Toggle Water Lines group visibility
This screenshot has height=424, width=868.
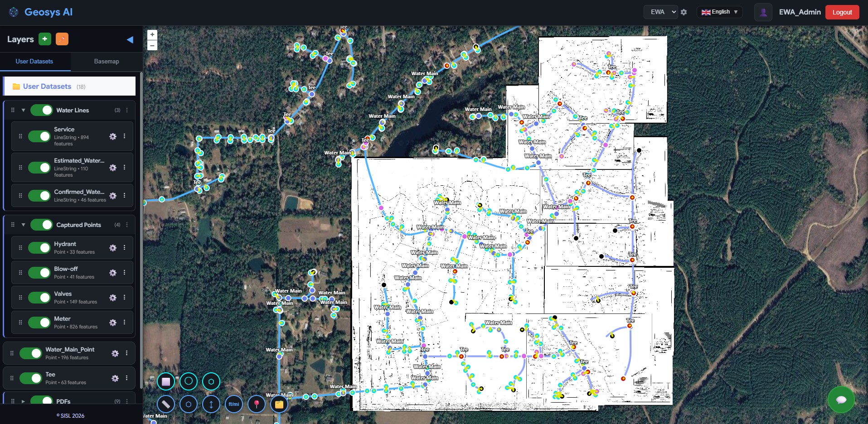pyautogui.click(x=42, y=110)
